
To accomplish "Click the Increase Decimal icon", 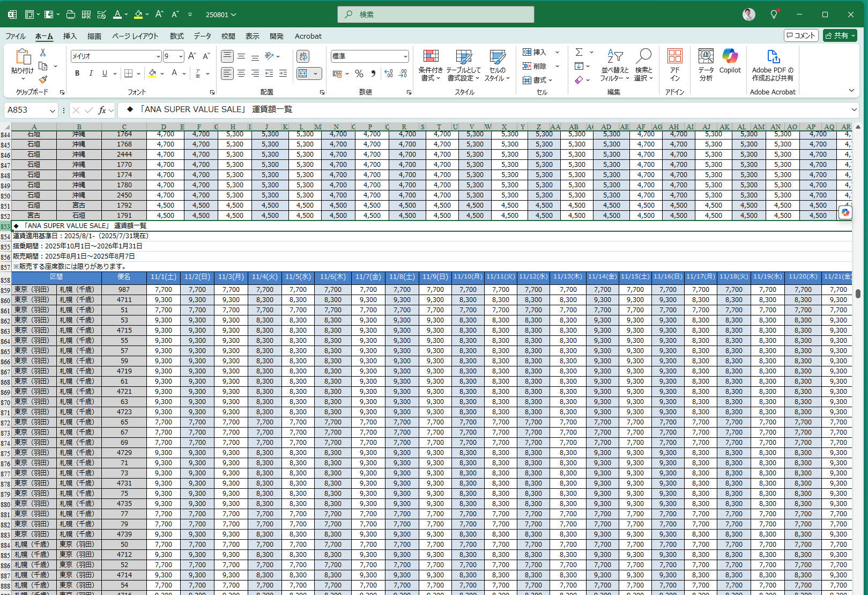I will [389, 74].
